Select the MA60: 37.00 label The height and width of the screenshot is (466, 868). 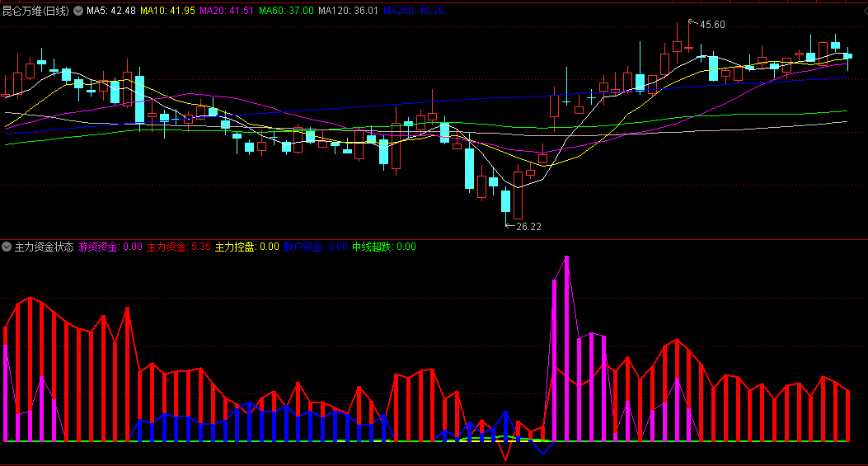[x=286, y=11]
